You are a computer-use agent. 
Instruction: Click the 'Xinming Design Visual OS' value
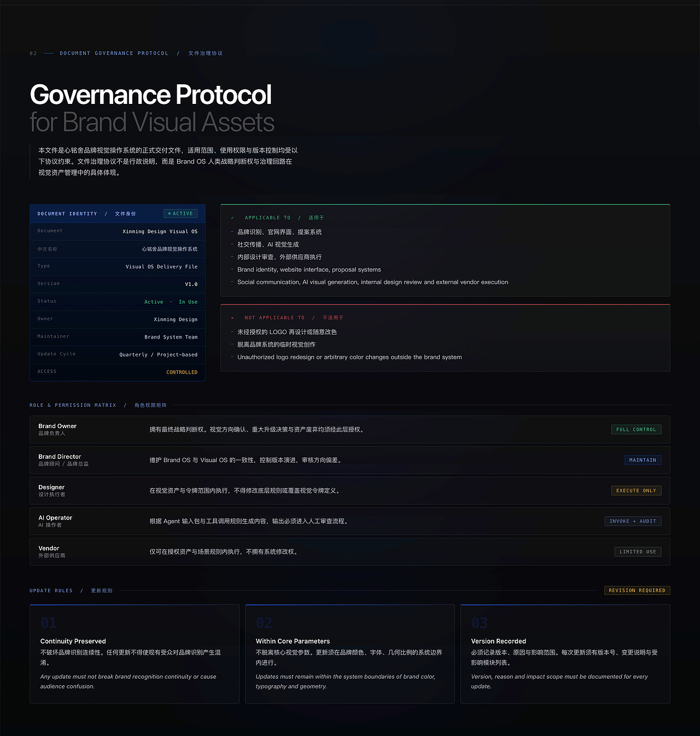coord(160,232)
